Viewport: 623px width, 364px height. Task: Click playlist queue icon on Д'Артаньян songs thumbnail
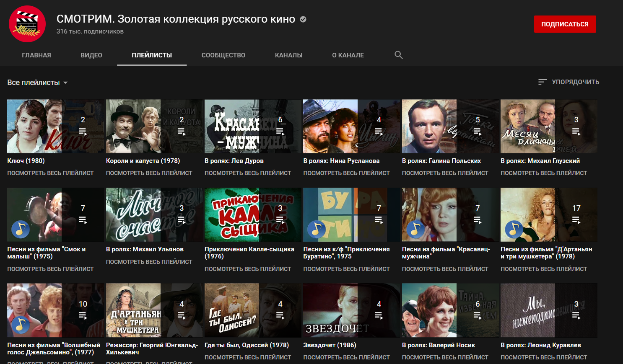tap(576, 220)
